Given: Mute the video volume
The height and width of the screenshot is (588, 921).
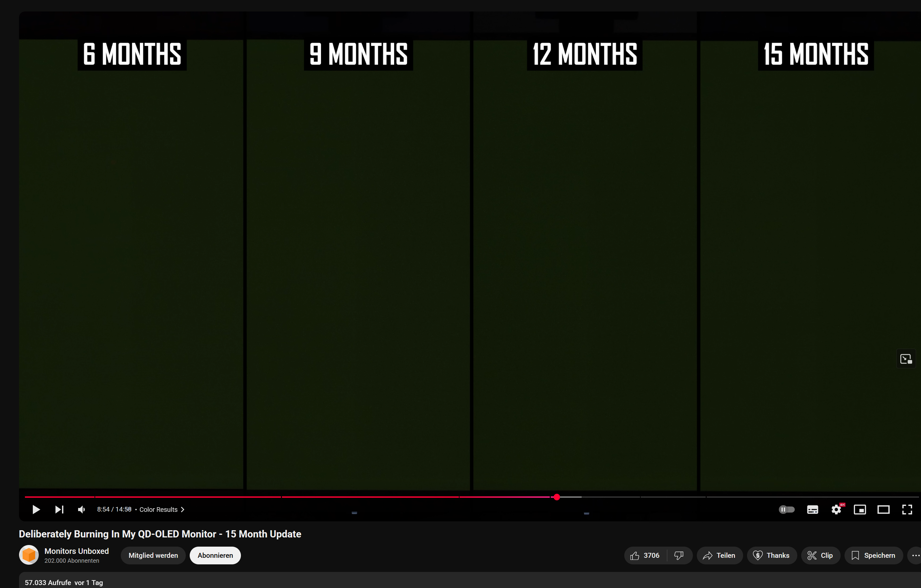Looking at the screenshot, I should pos(81,509).
